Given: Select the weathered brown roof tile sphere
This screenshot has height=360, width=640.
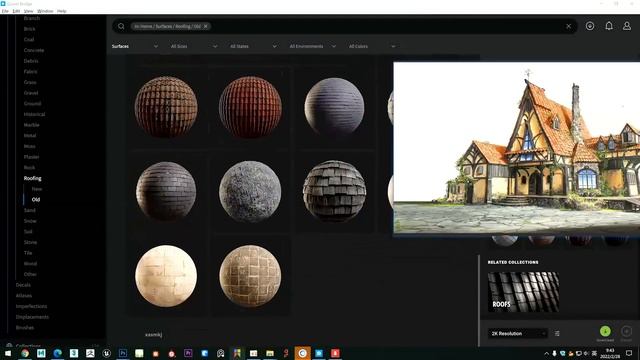Looking at the screenshot, I should pyautogui.click(x=166, y=107).
